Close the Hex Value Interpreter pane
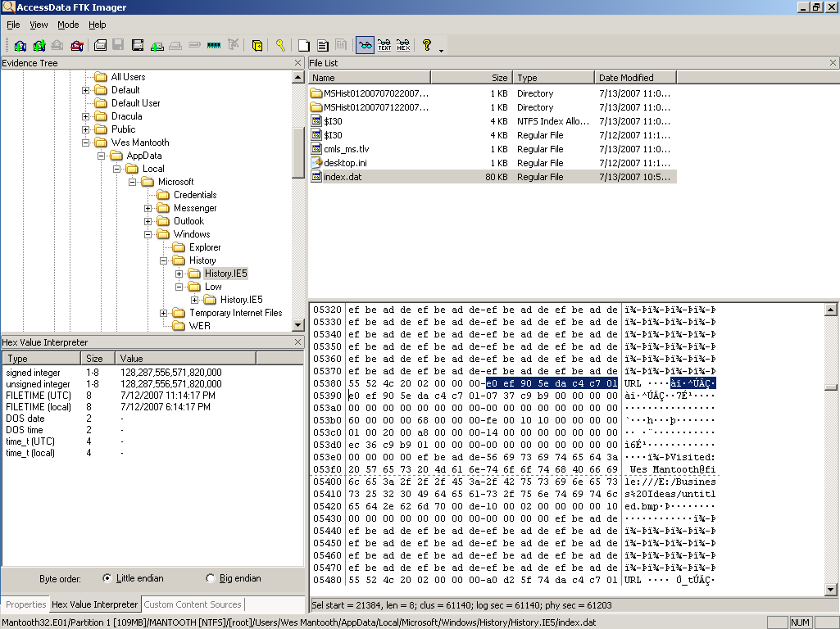 click(297, 342)
